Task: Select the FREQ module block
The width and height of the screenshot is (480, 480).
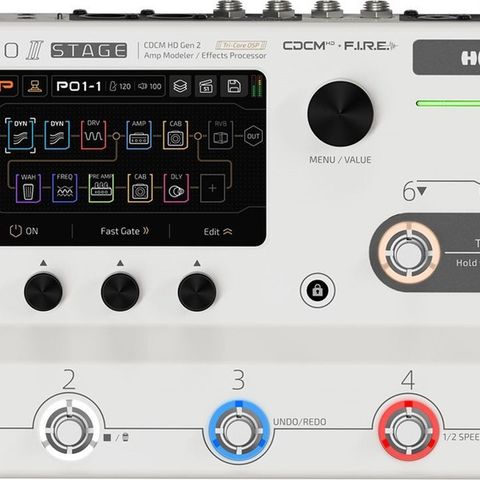Action: [65, 188]
